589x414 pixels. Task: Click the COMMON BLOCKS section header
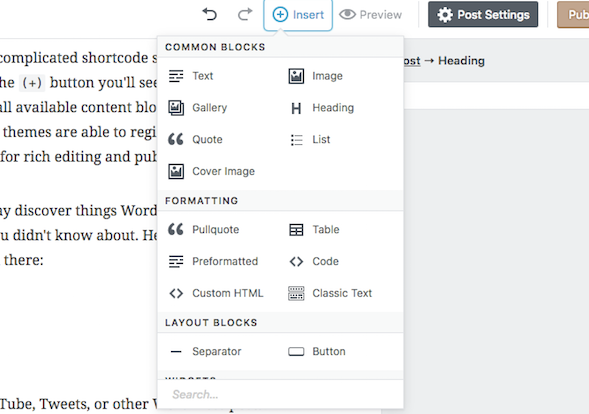tap(215, 47)
